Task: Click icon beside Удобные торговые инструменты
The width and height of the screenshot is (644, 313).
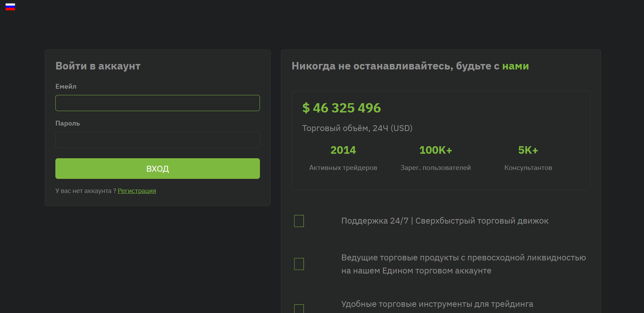Action: click(x=299, y=309)
